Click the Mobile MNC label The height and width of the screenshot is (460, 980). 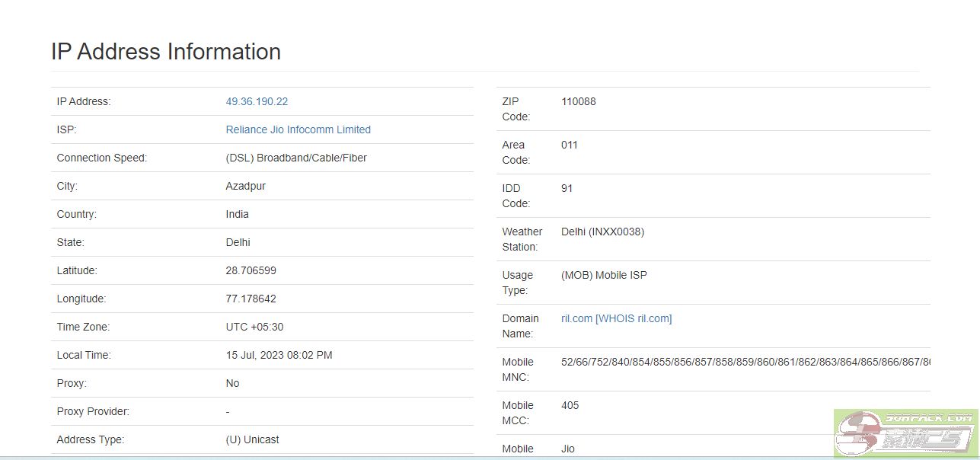coord(518,369)
